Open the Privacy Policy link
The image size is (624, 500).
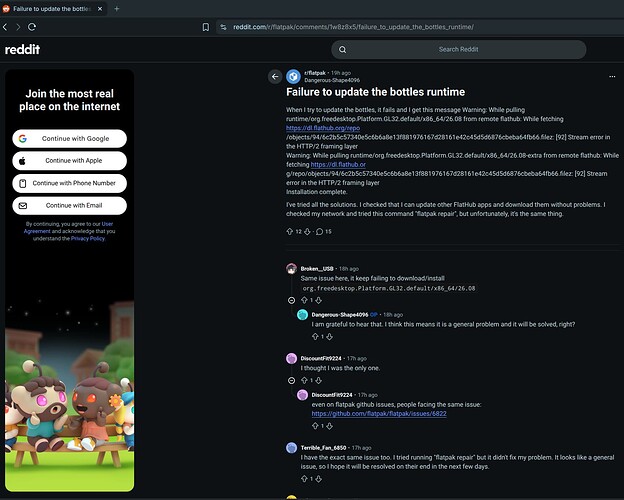[x=88, y=238]
